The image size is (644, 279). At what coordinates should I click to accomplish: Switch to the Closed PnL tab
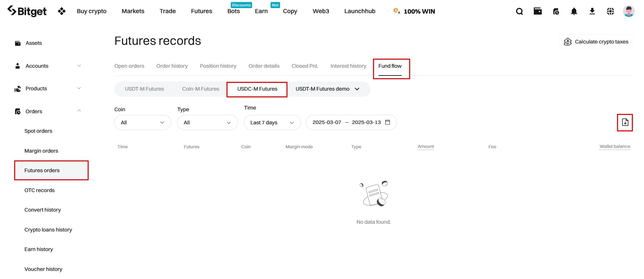[305, 66]
